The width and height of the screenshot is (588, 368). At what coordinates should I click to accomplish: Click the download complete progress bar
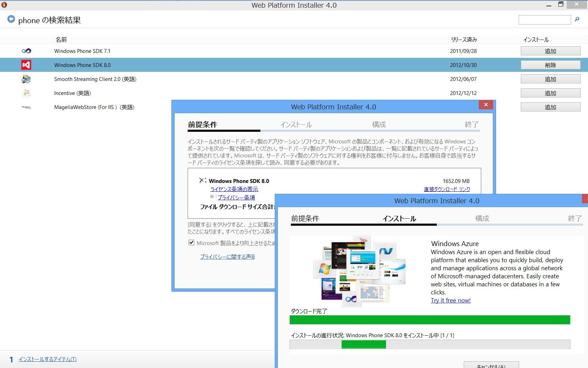tap(430, 320)
